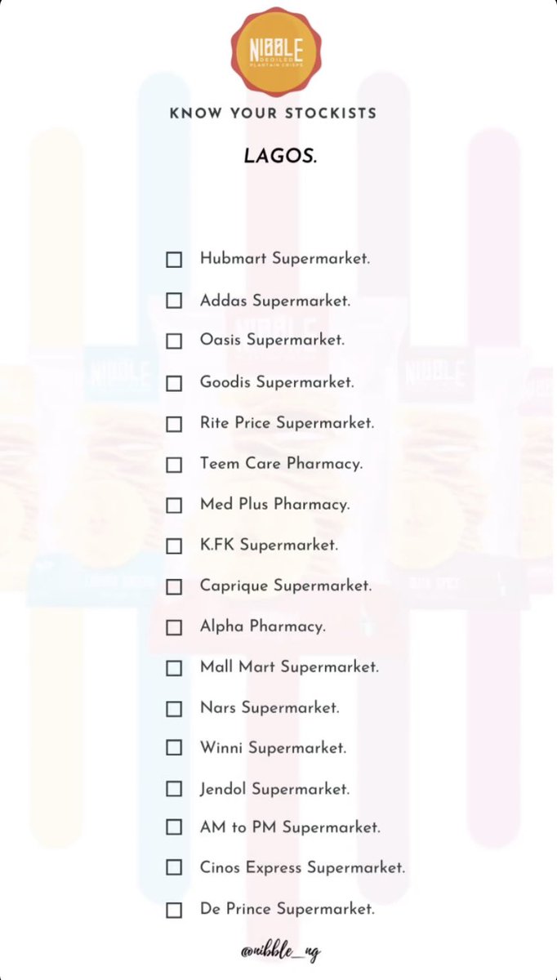
Task: Click the LAGOS heading text
Action: coord(280,155)
